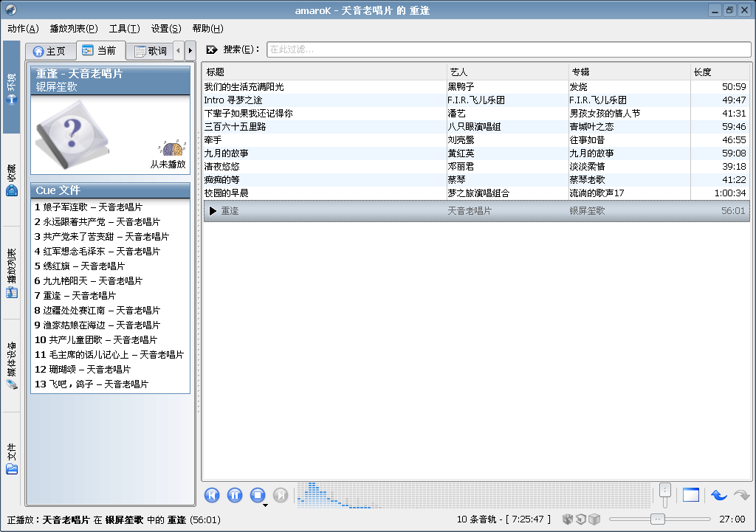Toggle the dice random mode icon
Screen dimensions: 756x532
[568, 519]
